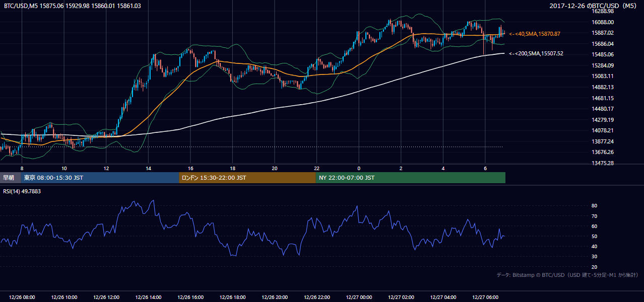Click the RSI 80 level label

pos(595,206)
